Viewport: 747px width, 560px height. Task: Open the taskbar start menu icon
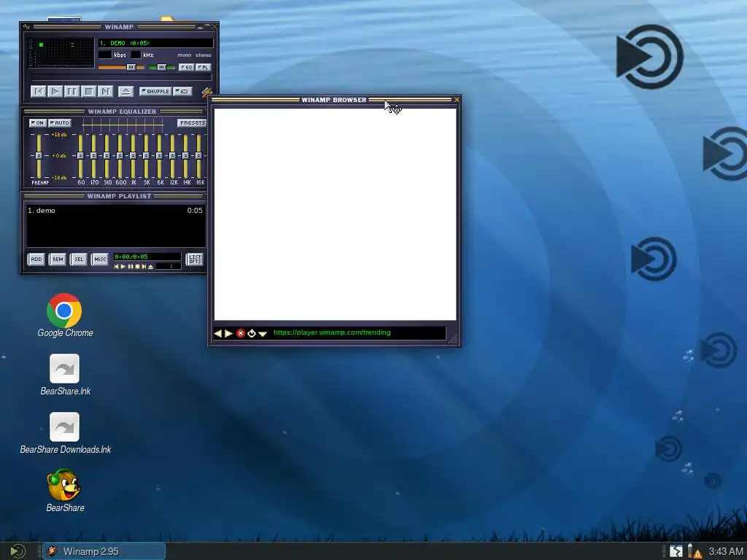pos(18,551)
